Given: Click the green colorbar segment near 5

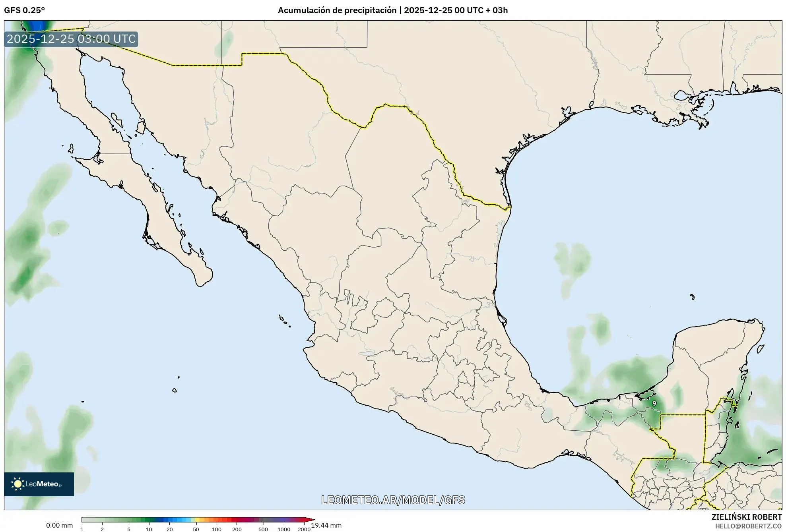Looking at the screenshot, I should pyautogui.click(x=129, y=519).
